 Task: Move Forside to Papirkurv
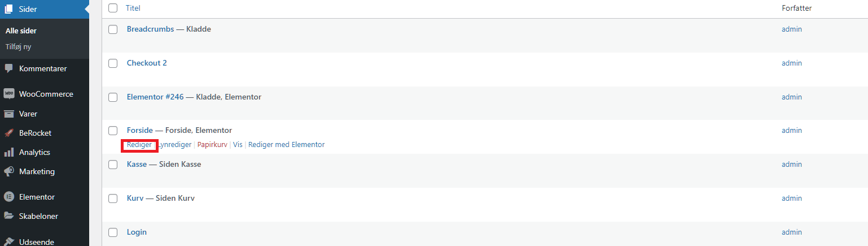click(x=212, y=145)
